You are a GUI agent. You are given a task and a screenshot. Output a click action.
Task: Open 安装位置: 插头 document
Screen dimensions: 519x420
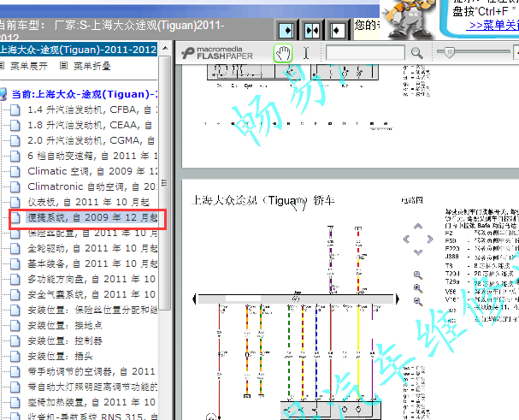(x=60, y=356)
